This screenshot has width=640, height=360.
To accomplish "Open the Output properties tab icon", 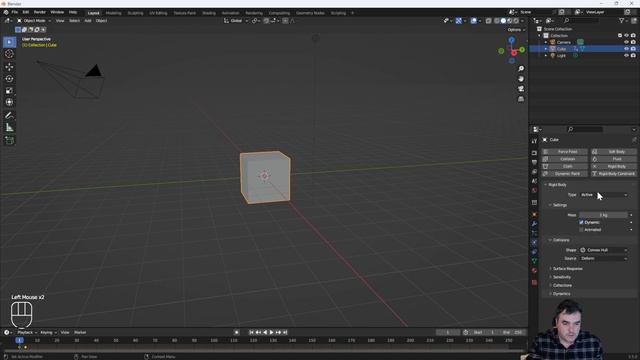I will click(x=534, y=162).
